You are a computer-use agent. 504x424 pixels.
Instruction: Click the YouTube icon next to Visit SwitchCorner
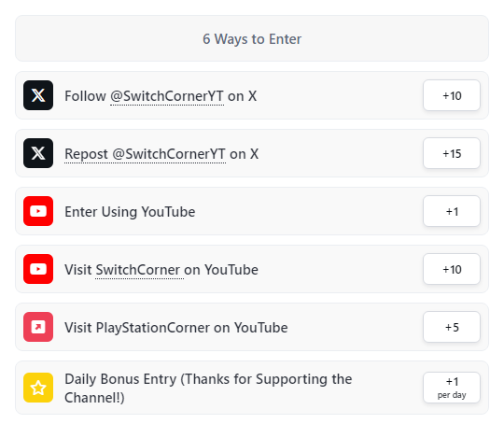[38, 269]
